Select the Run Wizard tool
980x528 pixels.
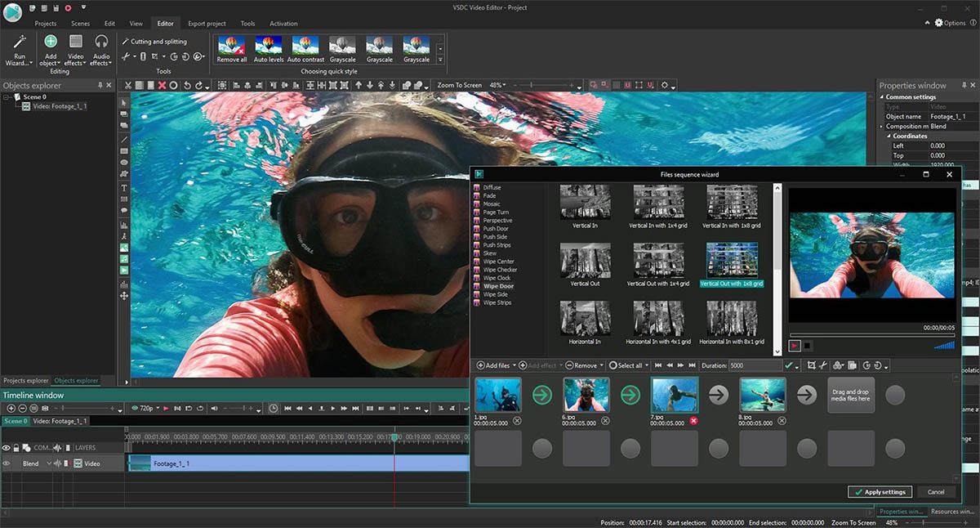pos(18,51)
